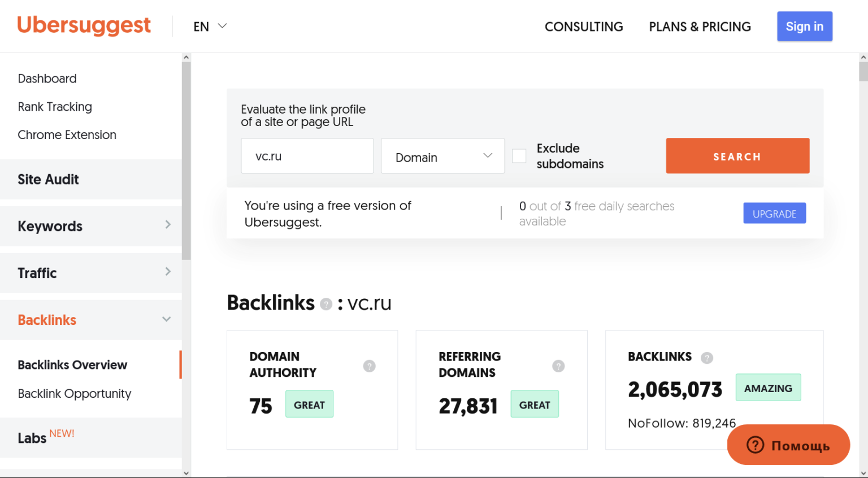The width and height of the screenshot is (868, 478).
Task: Click the page scrollbar thumb
Action: 863,72
